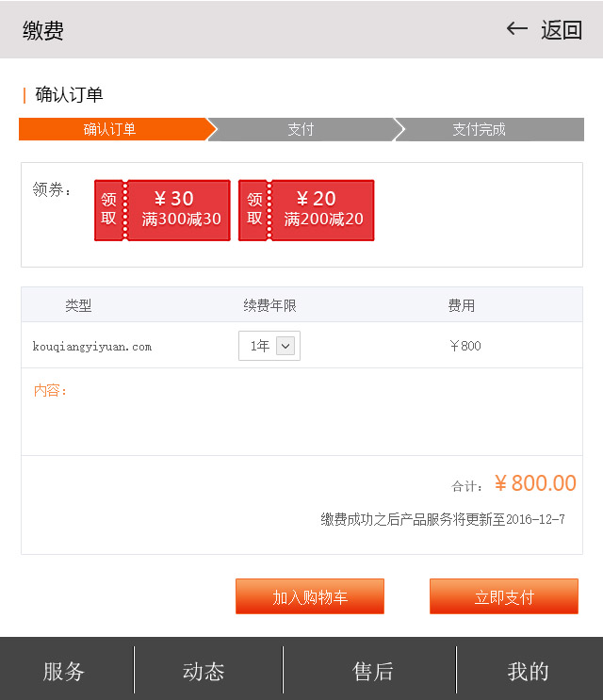
Task: Click the 支付 progress step
Action: (x=301, y=130)
